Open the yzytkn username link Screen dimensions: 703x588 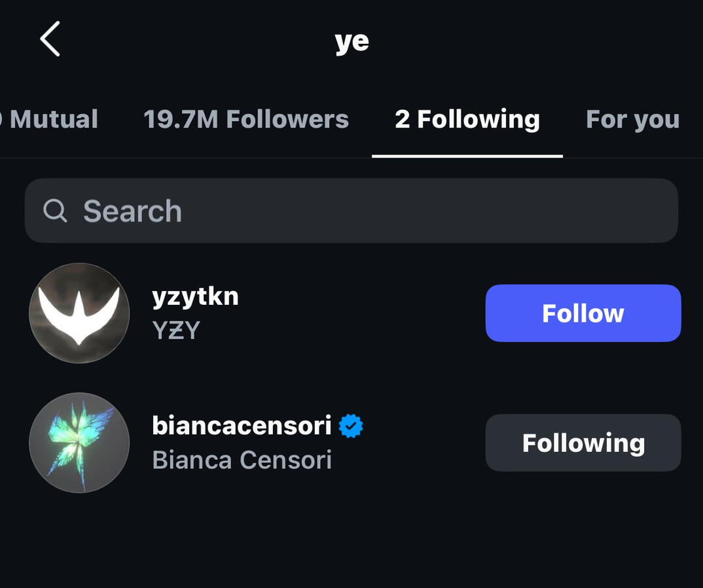(x=195, y=296)
